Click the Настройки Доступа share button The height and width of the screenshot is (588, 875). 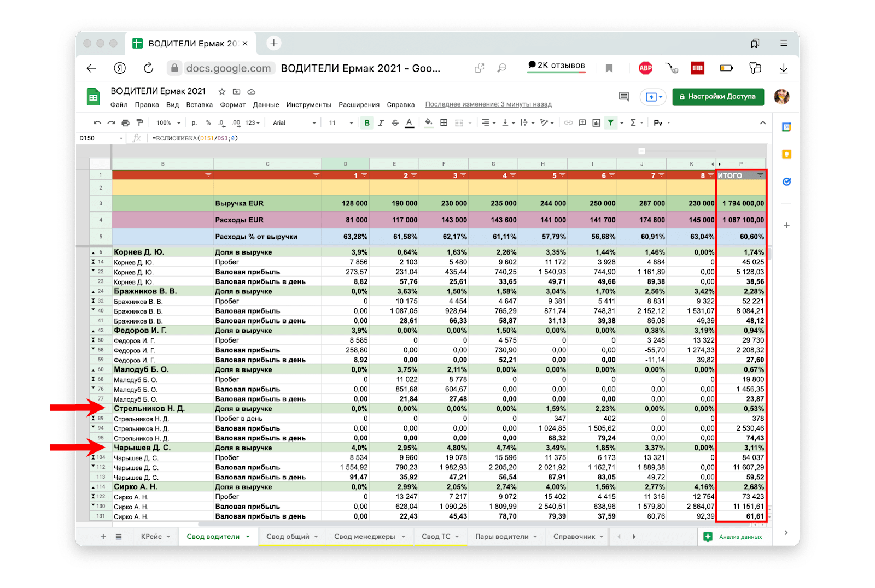click(717, 97)
